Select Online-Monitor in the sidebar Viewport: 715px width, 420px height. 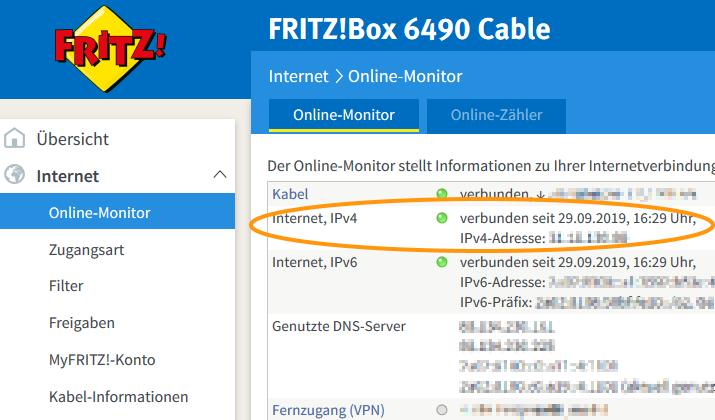click(99, 213)
